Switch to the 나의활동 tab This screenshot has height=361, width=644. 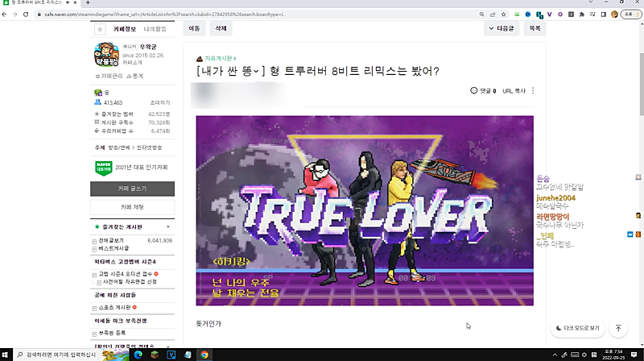click(155, 29)
